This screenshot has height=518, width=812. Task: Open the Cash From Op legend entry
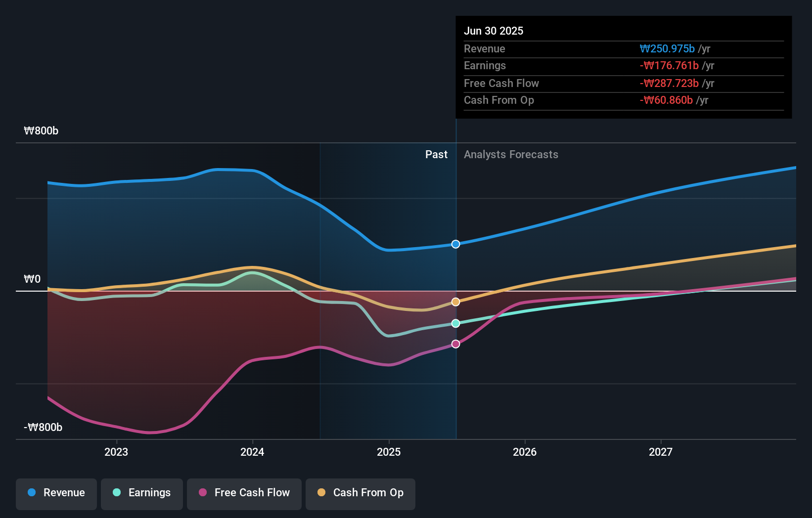click(x=360, y=493)
